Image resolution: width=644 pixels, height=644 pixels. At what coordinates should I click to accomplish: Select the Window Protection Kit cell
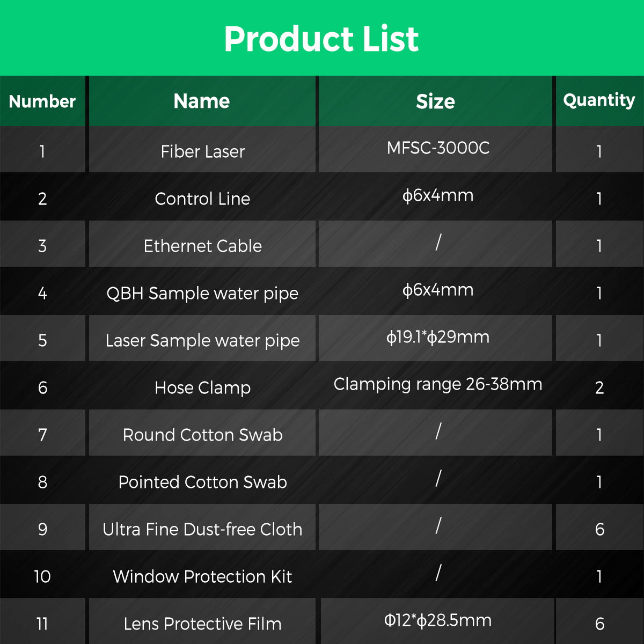click(202, 576)
